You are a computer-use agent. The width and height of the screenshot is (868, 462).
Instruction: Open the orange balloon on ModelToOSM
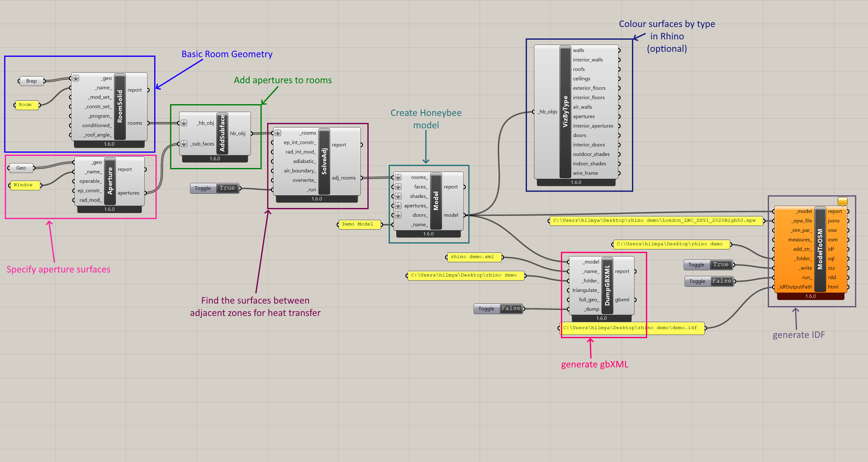[842, 201]
